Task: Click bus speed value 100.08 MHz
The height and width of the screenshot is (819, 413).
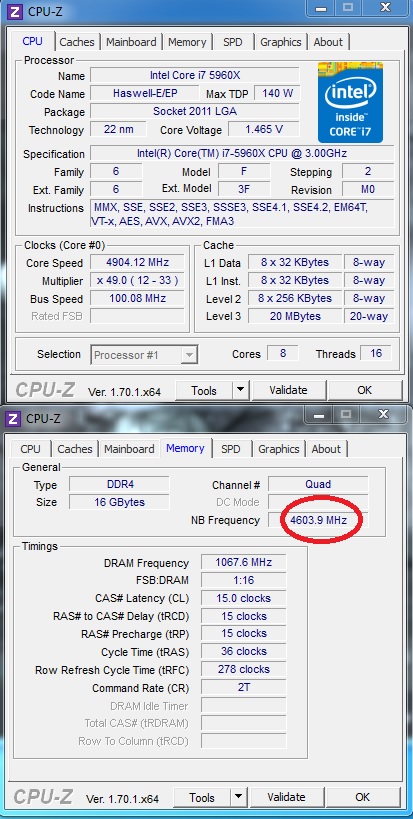Action: point(137,298)
